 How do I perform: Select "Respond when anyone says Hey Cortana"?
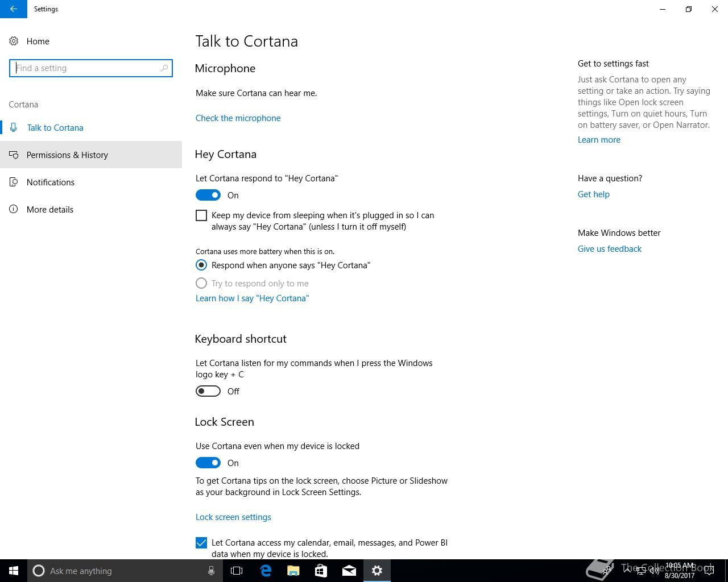pos(201,265)
